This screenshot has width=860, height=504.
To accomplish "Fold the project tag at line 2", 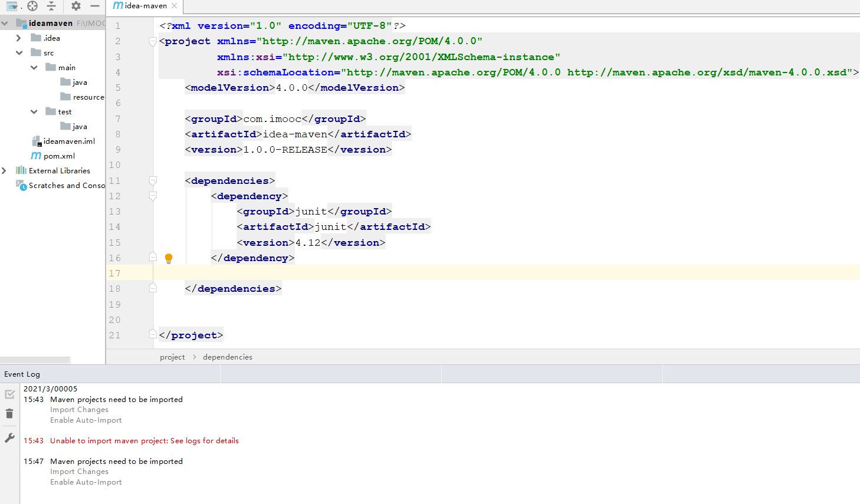I will [x=153, y=41].
